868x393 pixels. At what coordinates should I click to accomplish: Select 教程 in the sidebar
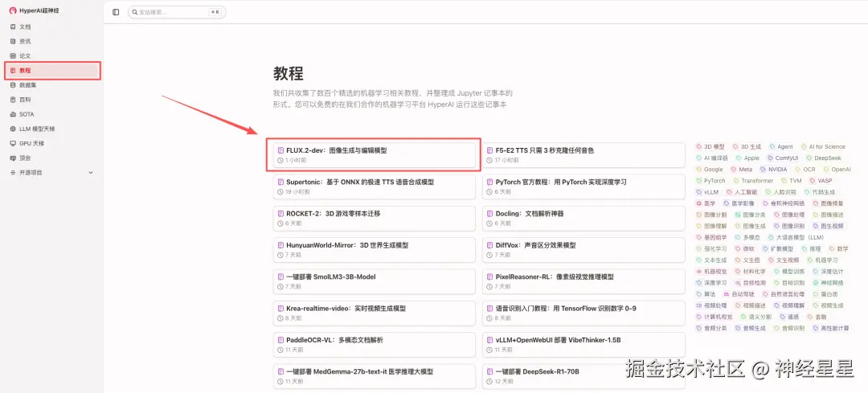tap(52, 70)
